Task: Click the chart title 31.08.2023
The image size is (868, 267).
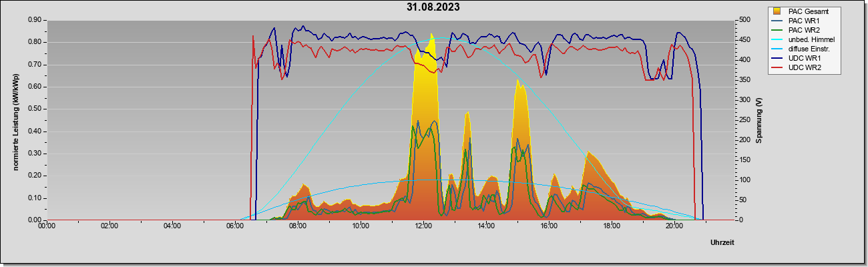Action: 433,7
